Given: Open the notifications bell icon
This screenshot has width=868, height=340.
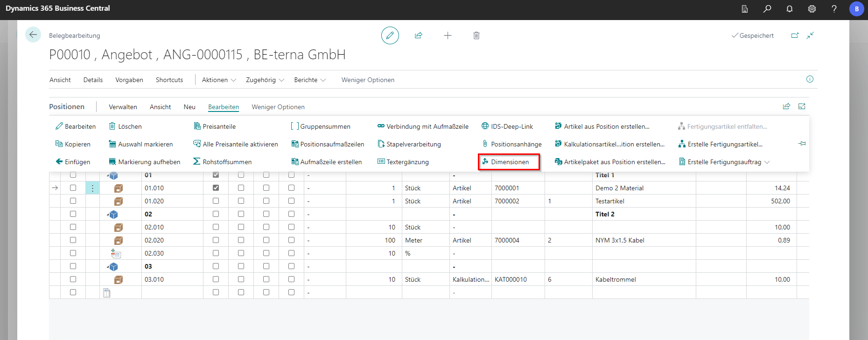Looking at the screenshot, I should (790, 9).
